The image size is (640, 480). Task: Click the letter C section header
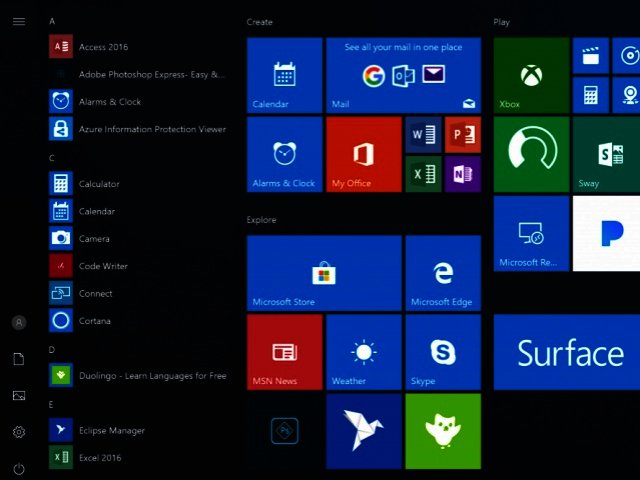click(x=52, y=158)
